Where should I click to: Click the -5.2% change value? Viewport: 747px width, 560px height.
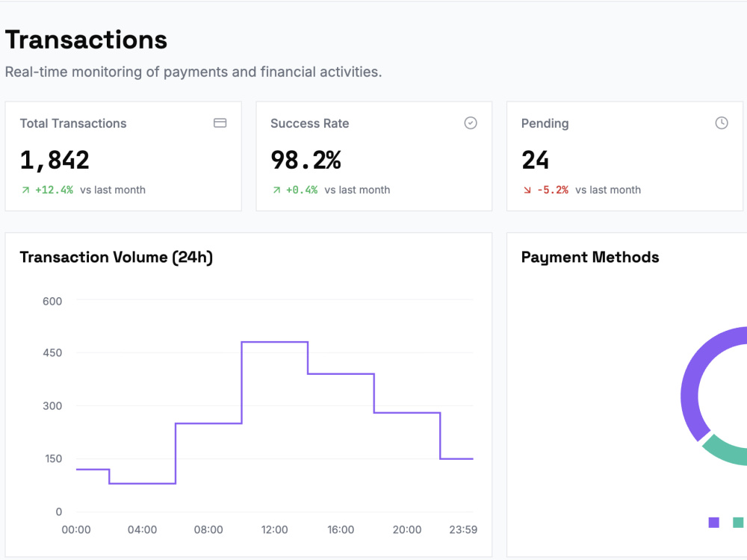[x=553, y=190]
